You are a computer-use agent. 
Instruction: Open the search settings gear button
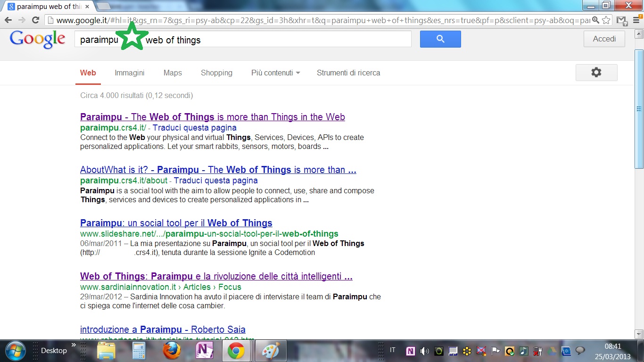[596, 73]
